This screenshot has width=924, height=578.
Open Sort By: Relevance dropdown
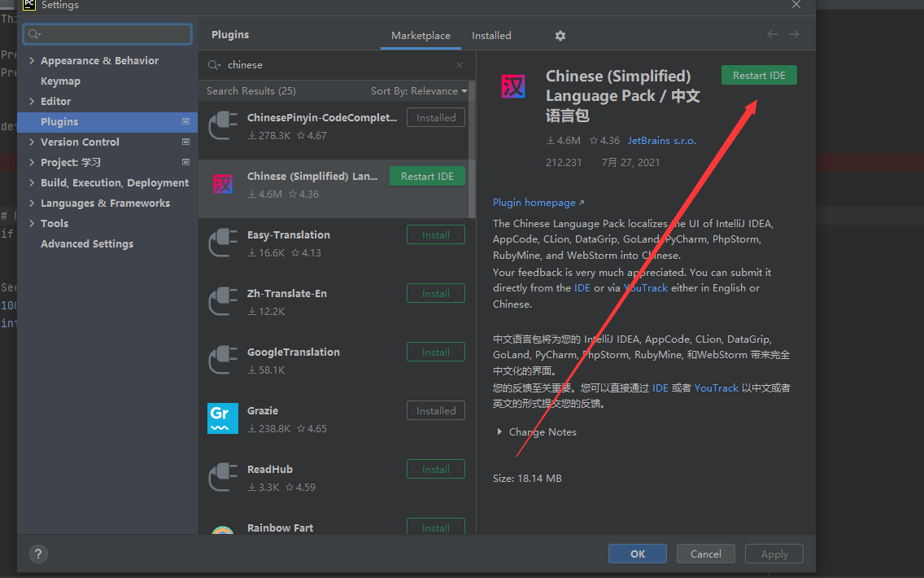tap(419, 91)
